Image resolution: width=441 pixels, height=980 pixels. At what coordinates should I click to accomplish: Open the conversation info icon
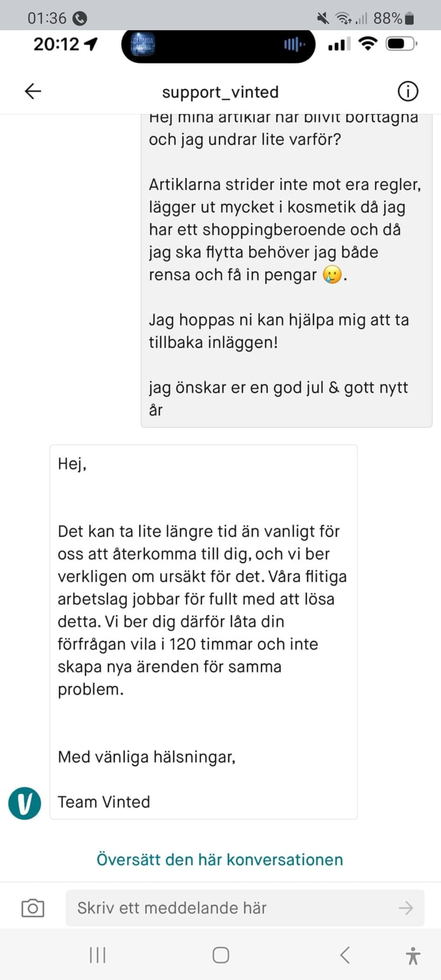tap(408, 91)
